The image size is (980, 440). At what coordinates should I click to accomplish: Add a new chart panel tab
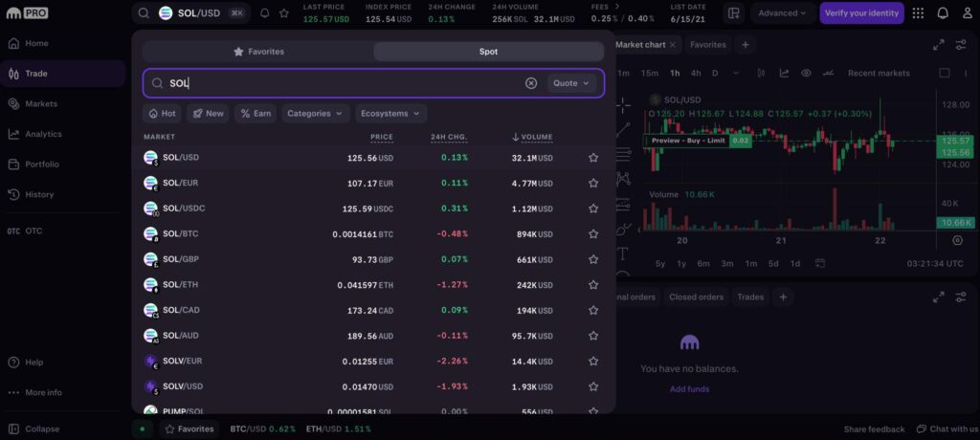pos(745,45)
